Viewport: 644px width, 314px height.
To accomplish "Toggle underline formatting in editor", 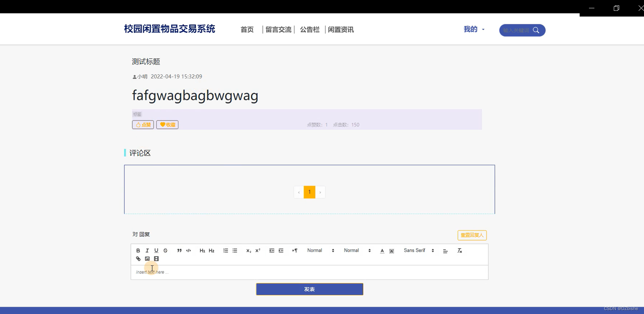I will 156,251.
